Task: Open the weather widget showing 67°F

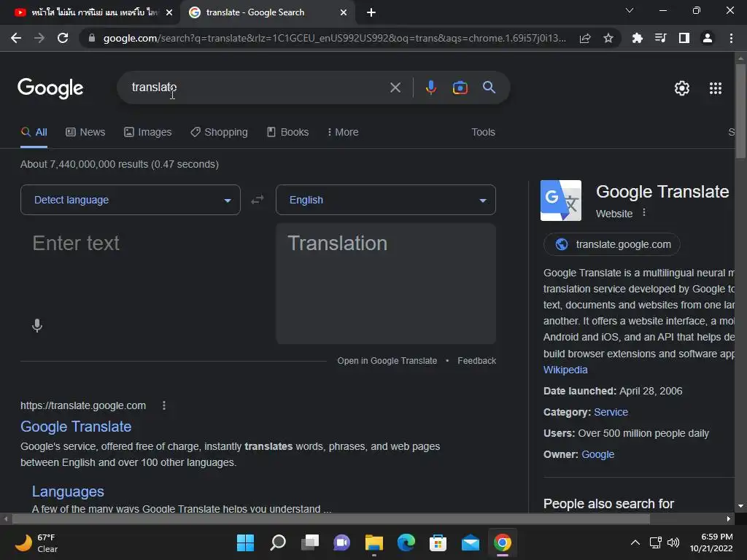Action: (x=36, y=542)
